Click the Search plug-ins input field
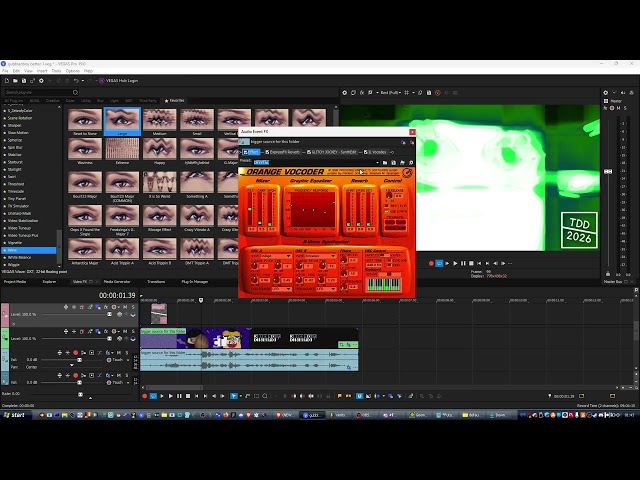This screenshot has height=480, width=640. (38, 93)
